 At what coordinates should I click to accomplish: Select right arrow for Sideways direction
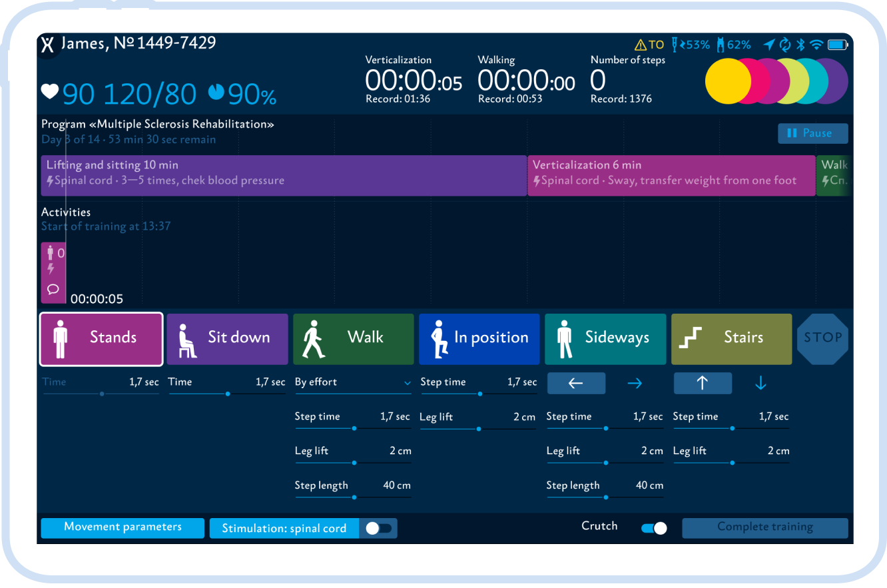pos(635,384)
